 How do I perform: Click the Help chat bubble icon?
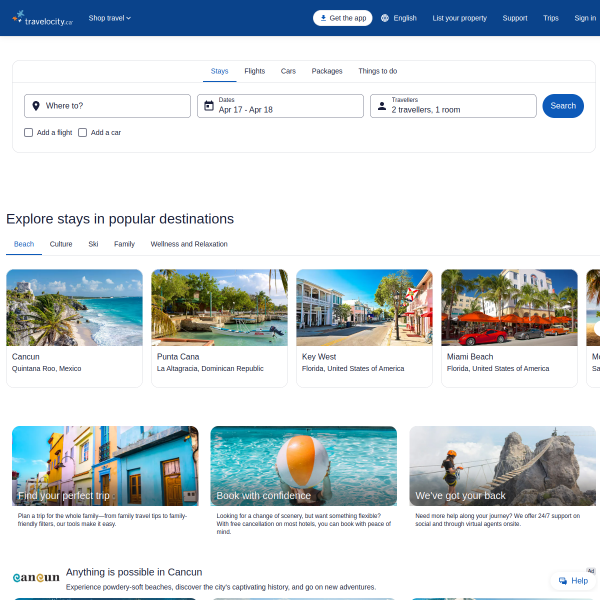[x=562, y=581]
